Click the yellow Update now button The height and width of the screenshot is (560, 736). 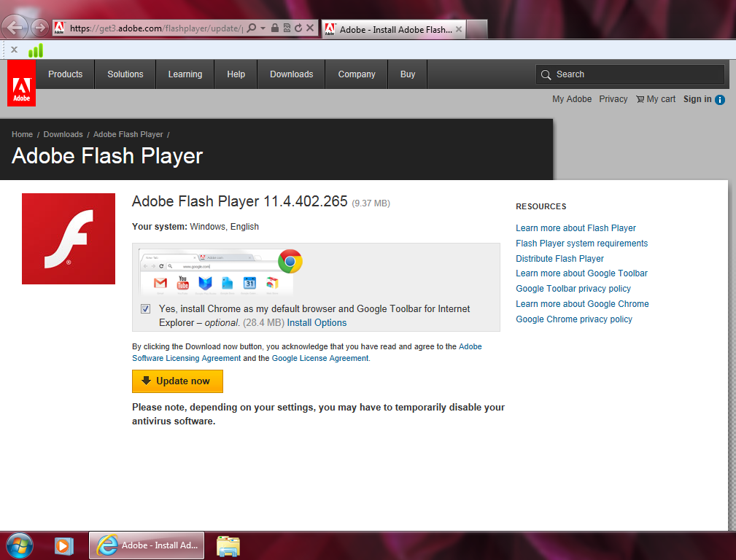coord(177,381)
